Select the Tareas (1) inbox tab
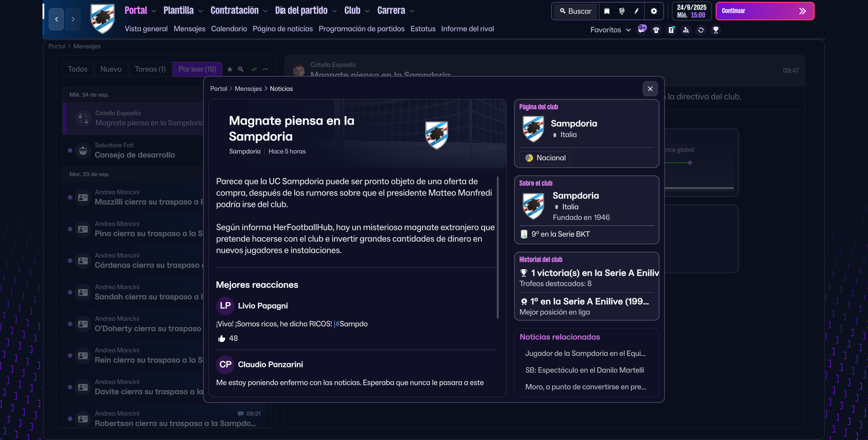The width and height of the screenshot is (868, 440). (150, 69)
